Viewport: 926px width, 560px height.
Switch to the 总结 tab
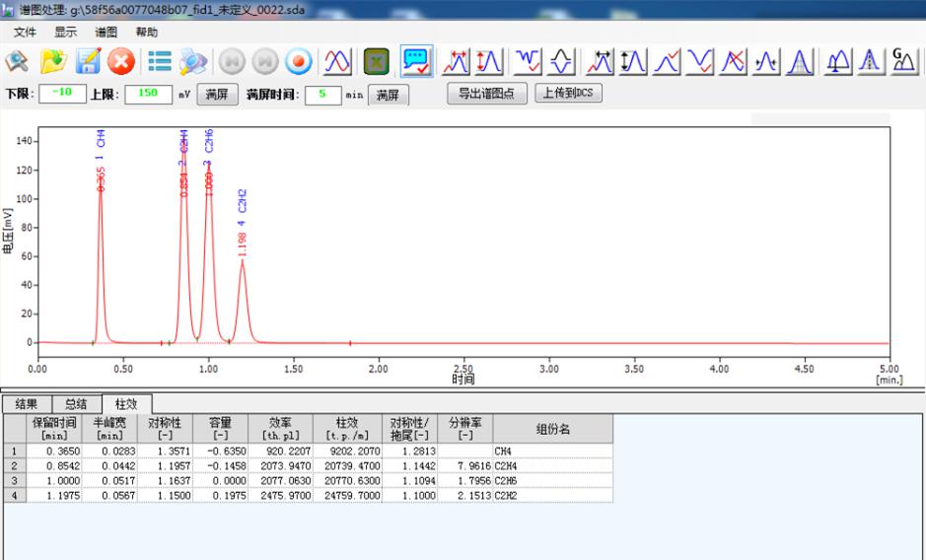click(76, 403)
